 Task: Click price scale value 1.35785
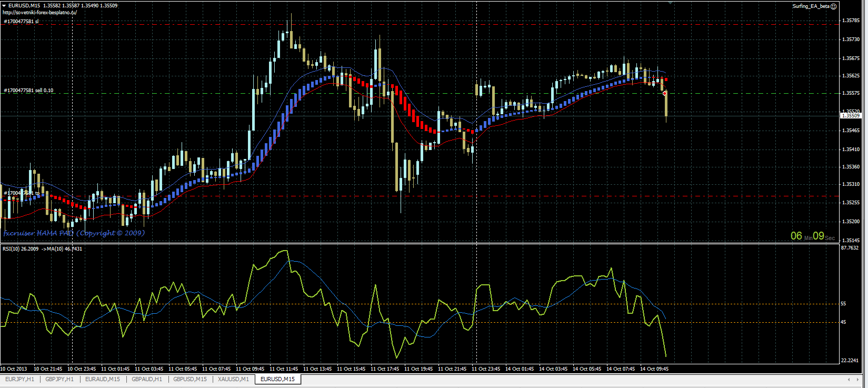pos(851,21)
